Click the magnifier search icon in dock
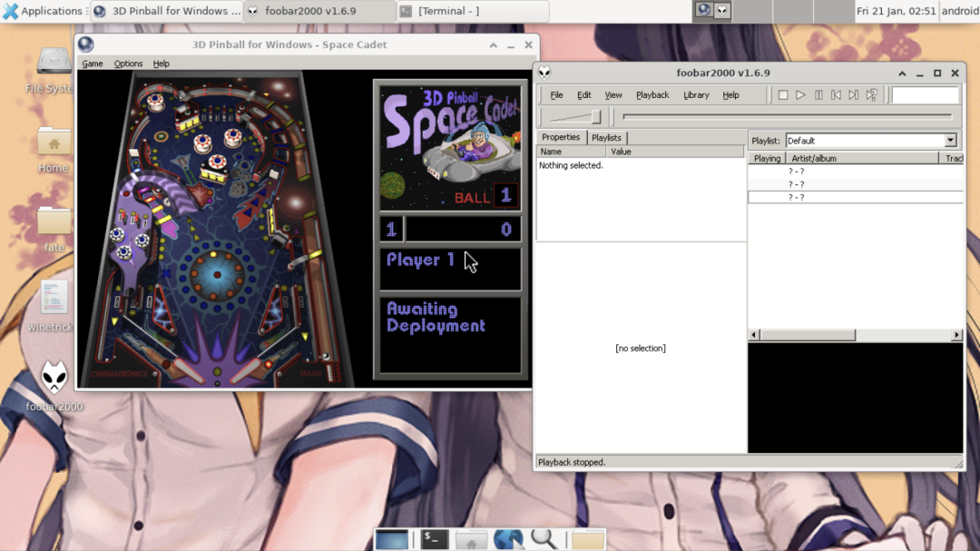980x551 pixels. click(x=544, y=539)
